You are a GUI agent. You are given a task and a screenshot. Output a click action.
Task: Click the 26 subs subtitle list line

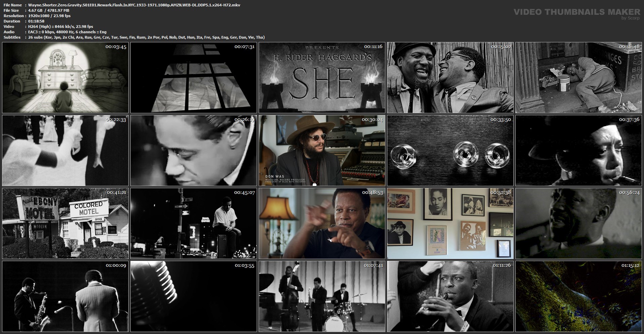tap(146, 37)
